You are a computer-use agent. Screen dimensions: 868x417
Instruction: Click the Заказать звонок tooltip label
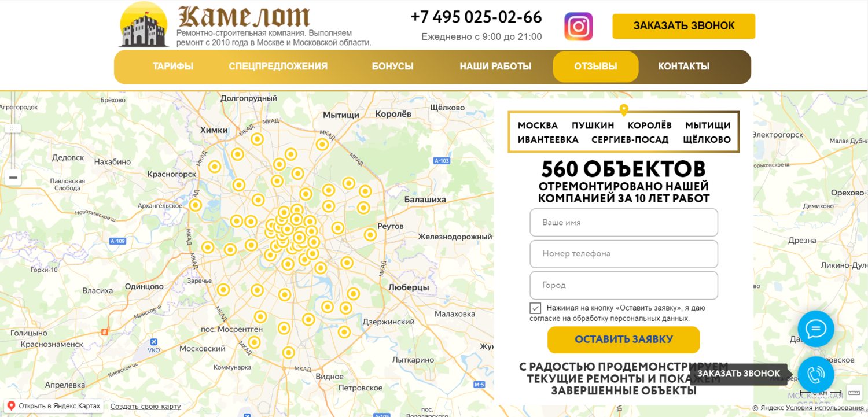coord(738,374)
